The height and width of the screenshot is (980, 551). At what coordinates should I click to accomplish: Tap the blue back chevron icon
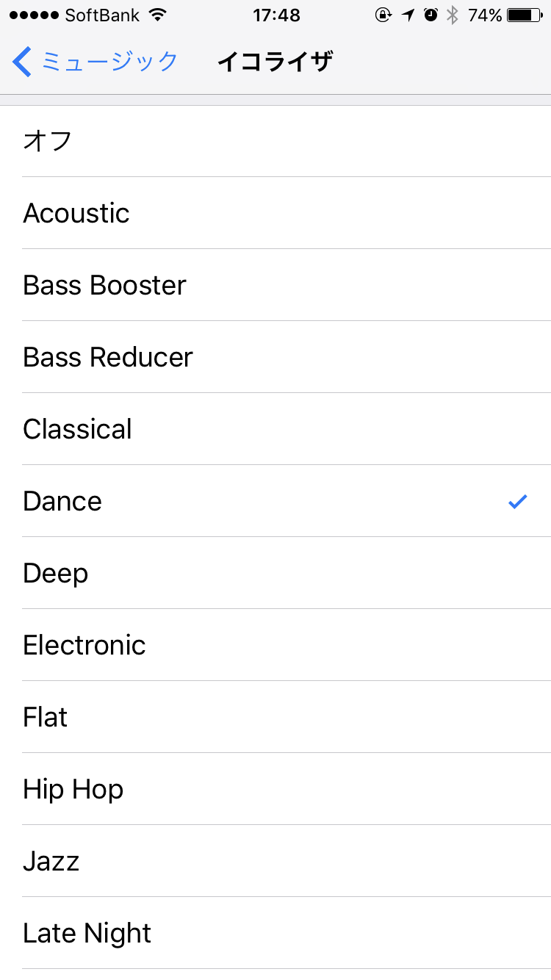click(x=22, y=62)
